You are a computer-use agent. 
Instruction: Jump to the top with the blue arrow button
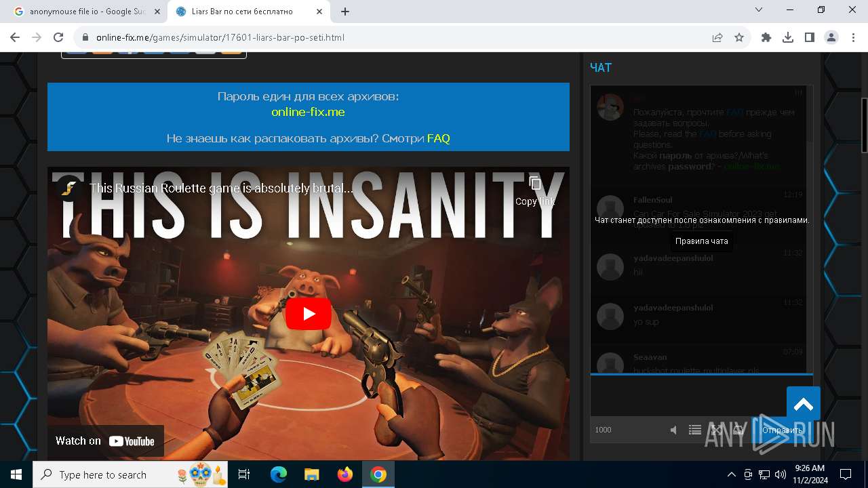coord(804,405)
